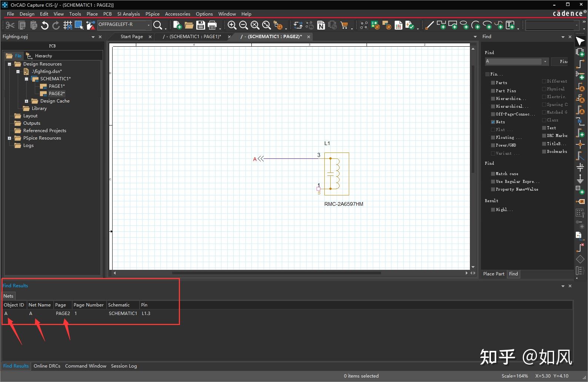The width and height of the screenshot is (588, 382).
Task: Open the OFFPAGELEFT-R dropdown
Action: tap(148, 25)
